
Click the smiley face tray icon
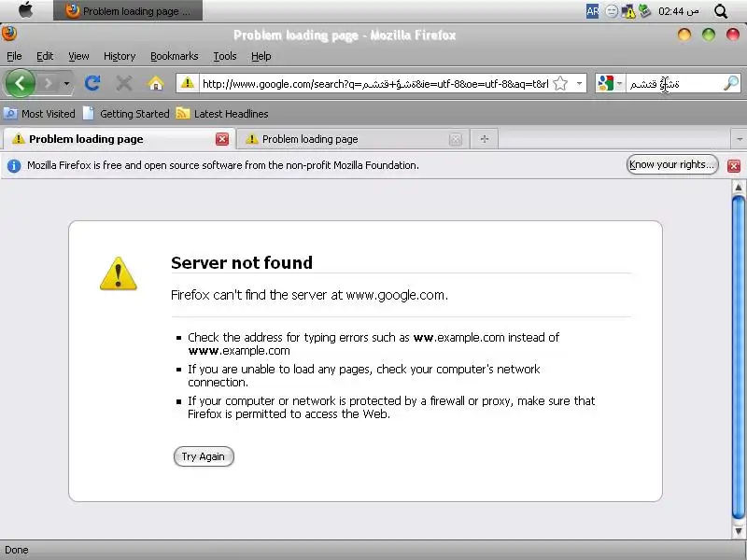[612, 11]
